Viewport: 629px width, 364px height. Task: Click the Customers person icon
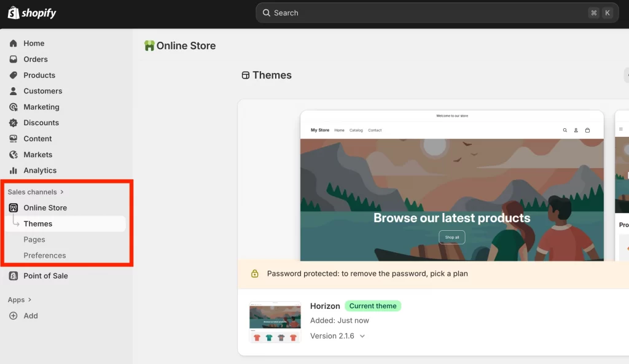[14, 91]
